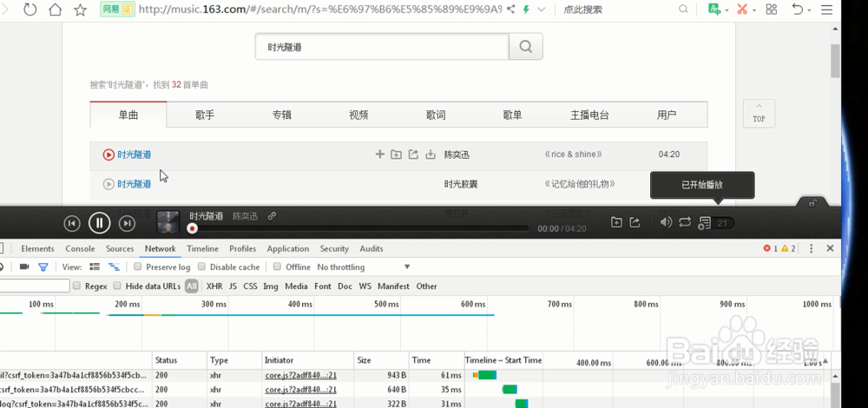Switch to the 歌单 tab
The height and width of the screenshot is (408, 868).
(x=513, y=115)
